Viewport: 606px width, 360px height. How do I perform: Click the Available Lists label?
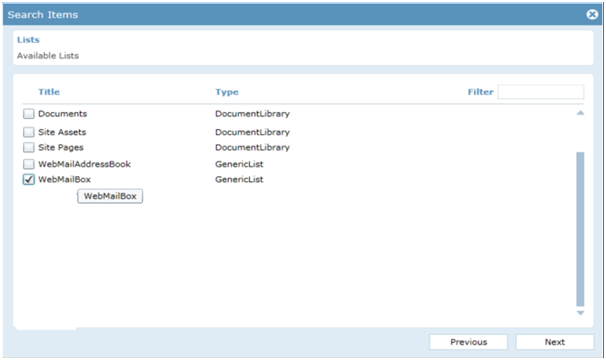click(x=48, y=56)
